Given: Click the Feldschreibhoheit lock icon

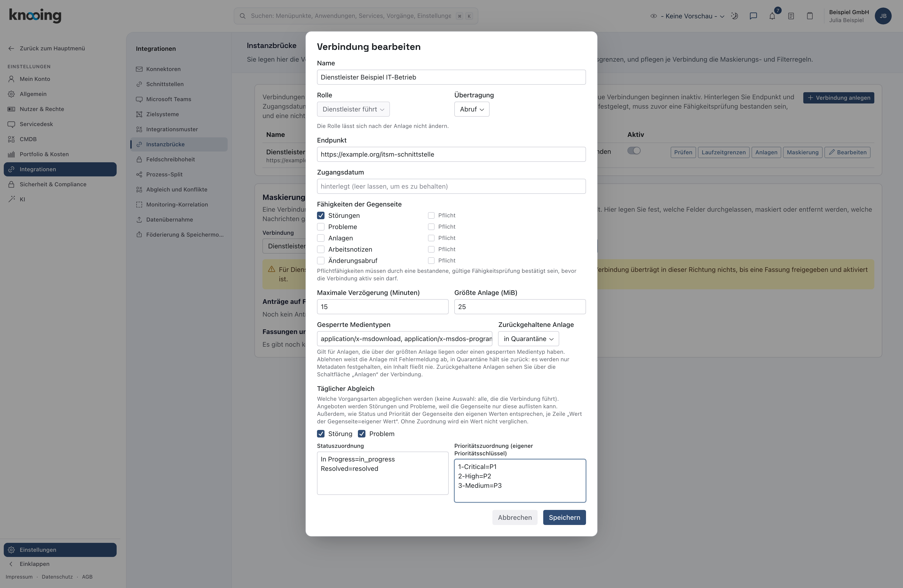Looking at the screenshot, I should 139,159.
